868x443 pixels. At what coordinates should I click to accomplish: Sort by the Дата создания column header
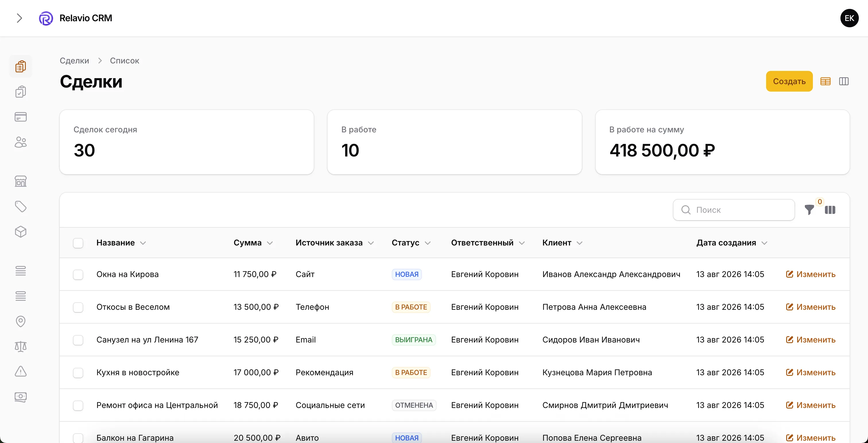pyautogui.click(x=732, y=243)
